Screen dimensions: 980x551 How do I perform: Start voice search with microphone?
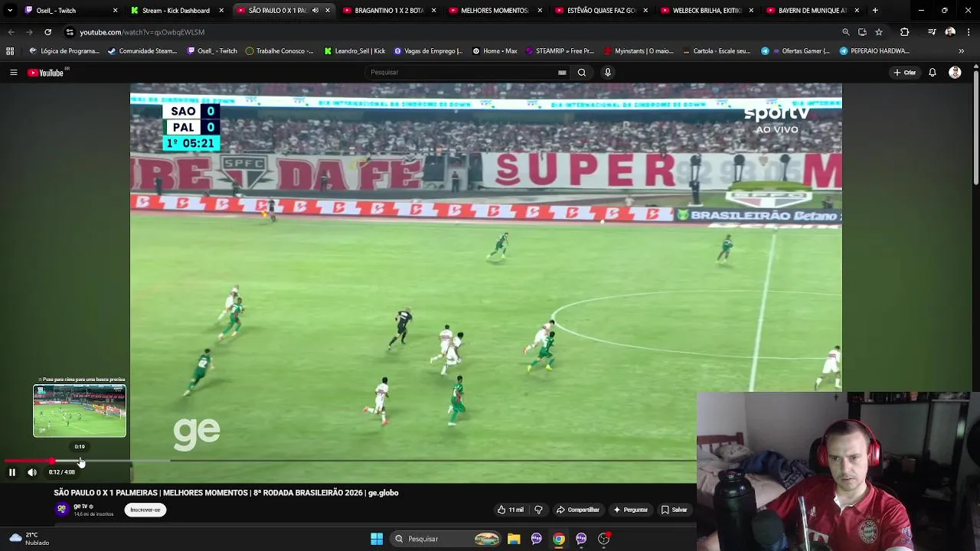[x=608, y=72]
